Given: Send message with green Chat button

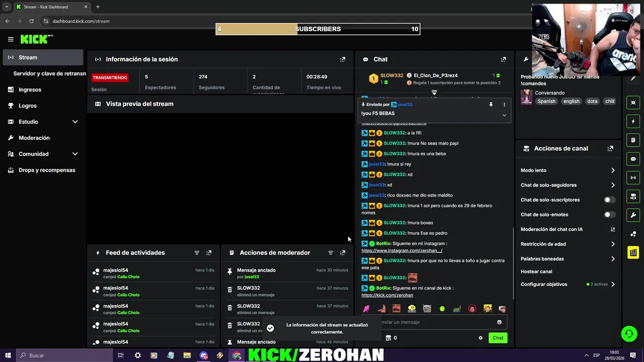Looking at the screenshot, I should (498, 338).
